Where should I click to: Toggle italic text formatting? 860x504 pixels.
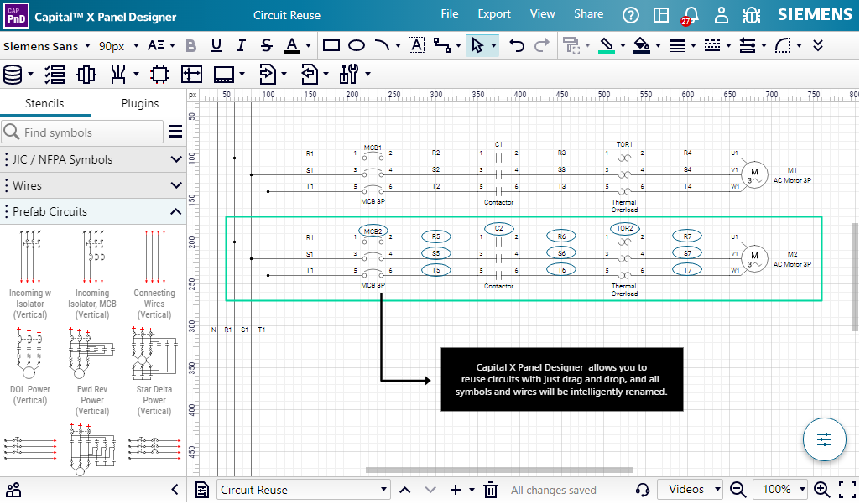[x=241, y=46]
